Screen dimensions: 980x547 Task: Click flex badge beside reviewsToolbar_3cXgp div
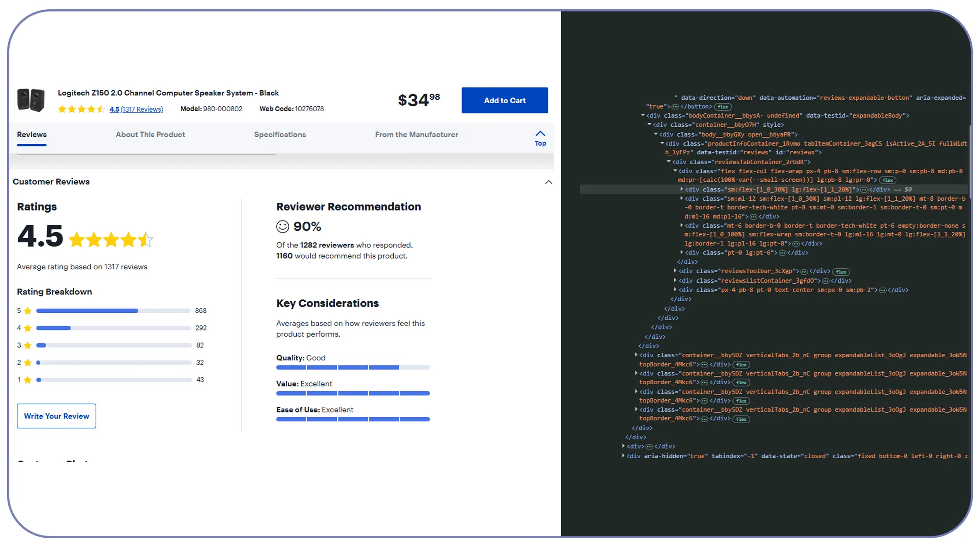841,272
